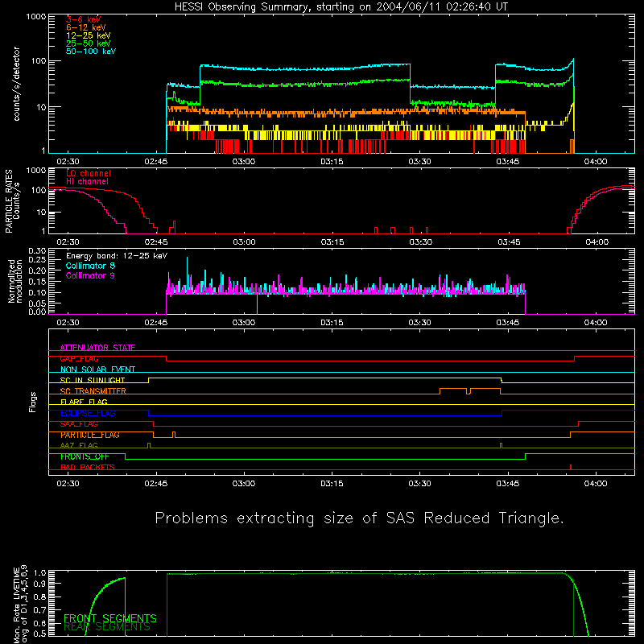The width and height of the screenshot is (644, 644).
Task: Click the ATTENUATOR_STATE flag label
Action: click(97, 348)
